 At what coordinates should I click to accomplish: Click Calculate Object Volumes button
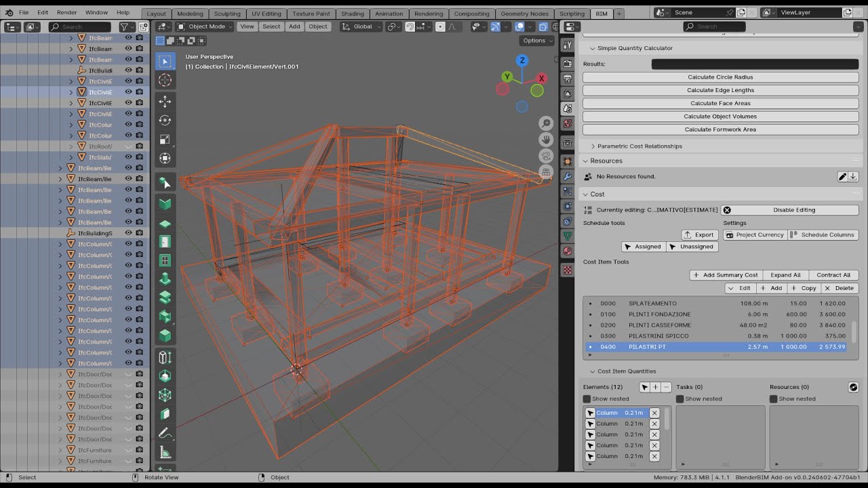pyautogui.click(x=720, y=117)
